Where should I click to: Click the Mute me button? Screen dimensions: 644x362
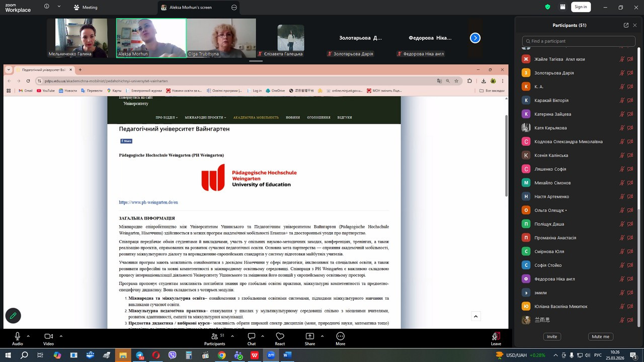click(x=600, y=336)
